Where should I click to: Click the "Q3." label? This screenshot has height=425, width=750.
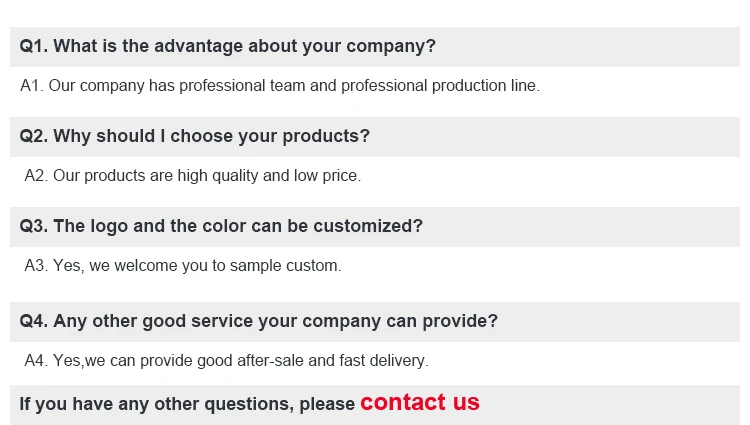tap(33, 226)
